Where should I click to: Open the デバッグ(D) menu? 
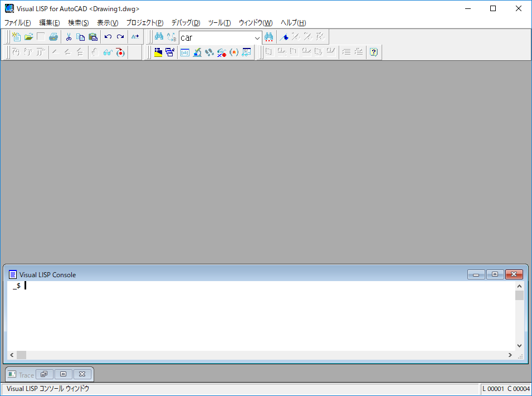point(186,23)
